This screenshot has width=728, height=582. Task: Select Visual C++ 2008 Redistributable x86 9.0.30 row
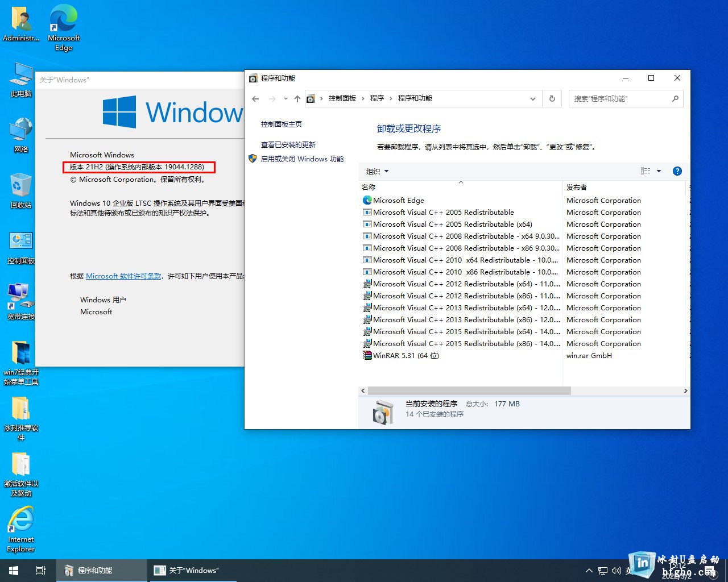(x=461, y=248)
